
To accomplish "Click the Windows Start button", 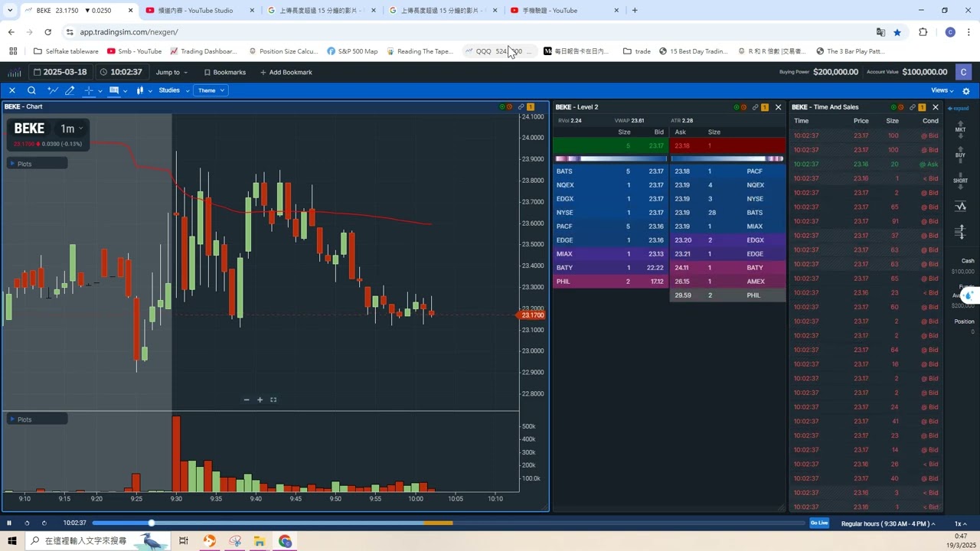I will [11, 541].
